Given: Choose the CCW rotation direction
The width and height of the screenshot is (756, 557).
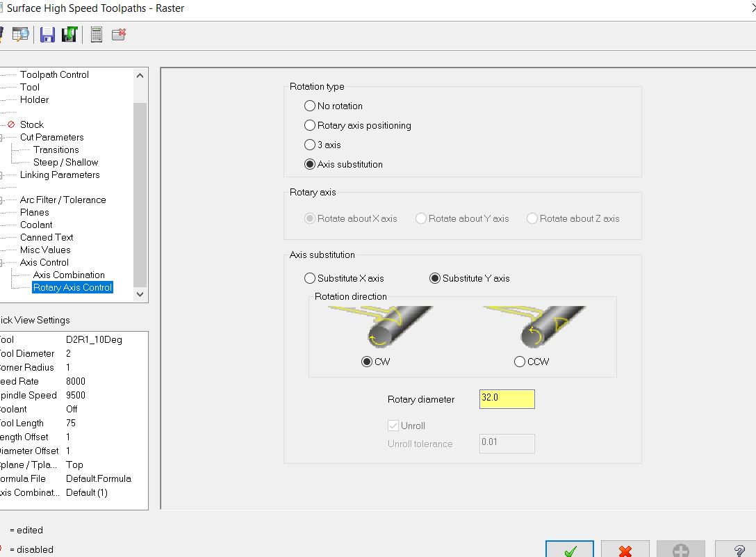Looking at the screenshot, I should click(x=520, y=361).
